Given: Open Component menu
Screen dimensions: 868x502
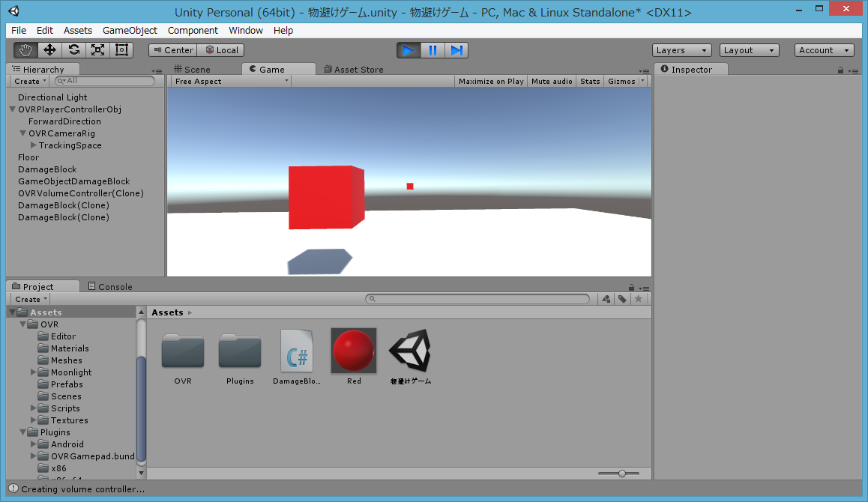Looking at the screenshot, I should (x=193, y=31).
